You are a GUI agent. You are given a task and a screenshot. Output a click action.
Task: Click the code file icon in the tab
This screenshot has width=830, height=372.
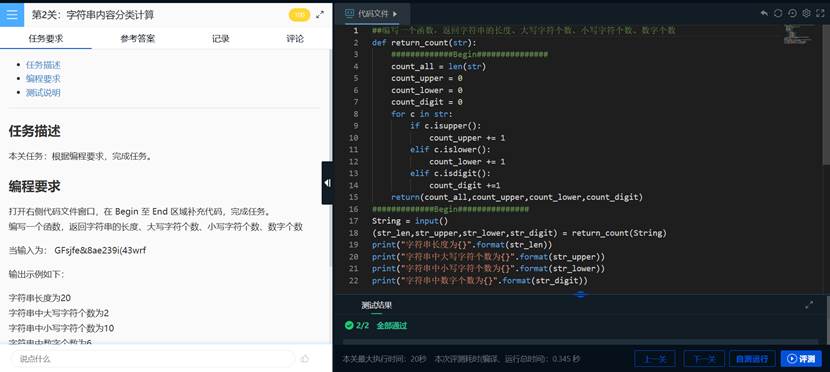pyautogui.click(x=350, y=14)
